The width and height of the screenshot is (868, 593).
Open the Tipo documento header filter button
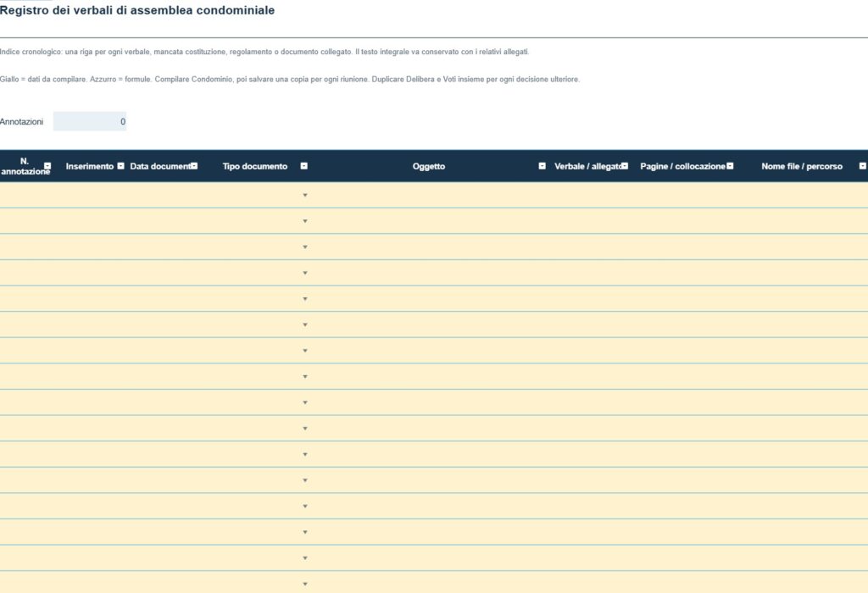pos(304,166)
